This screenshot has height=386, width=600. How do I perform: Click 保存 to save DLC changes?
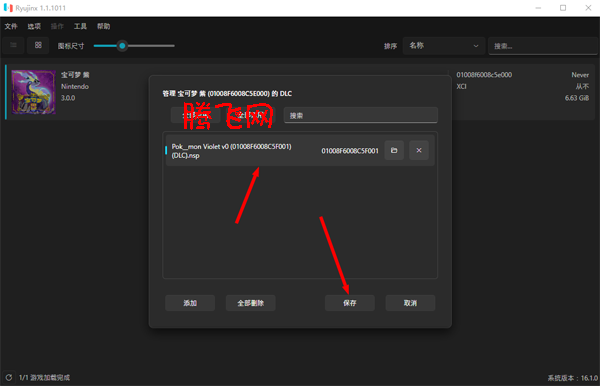[x=350, y=303]
